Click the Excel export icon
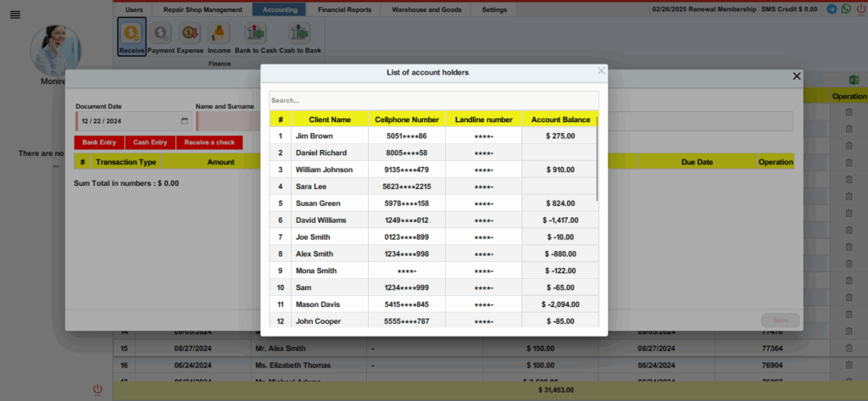 (x=854, y=80)
